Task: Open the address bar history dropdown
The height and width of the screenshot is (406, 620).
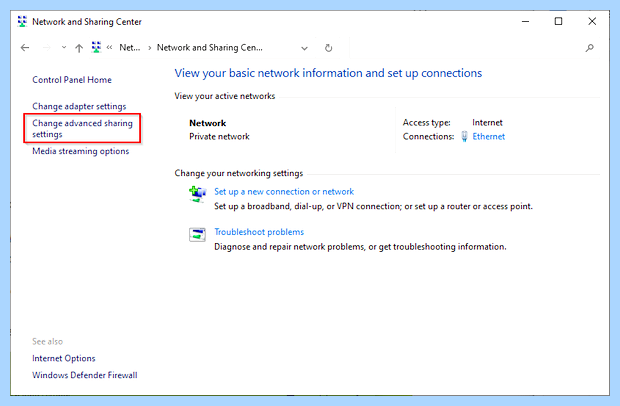Action: 304,48
